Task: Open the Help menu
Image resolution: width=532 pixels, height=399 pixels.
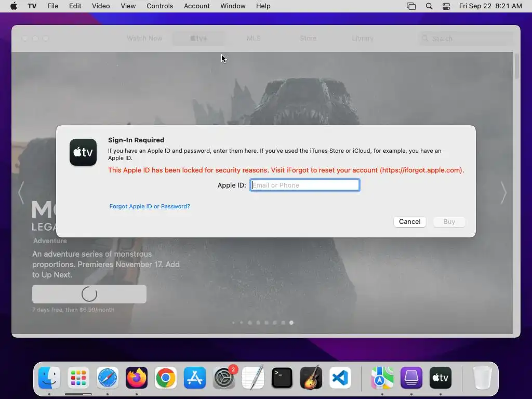Action: (263, 6)
